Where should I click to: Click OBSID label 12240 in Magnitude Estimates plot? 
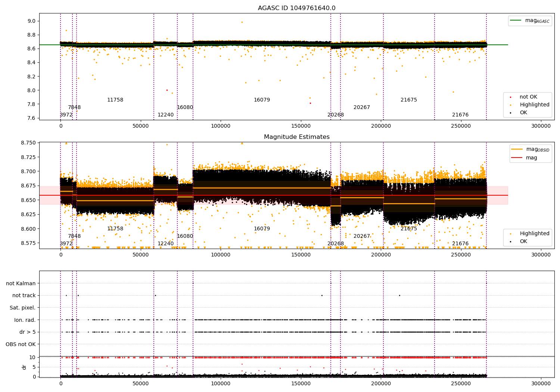165,244
